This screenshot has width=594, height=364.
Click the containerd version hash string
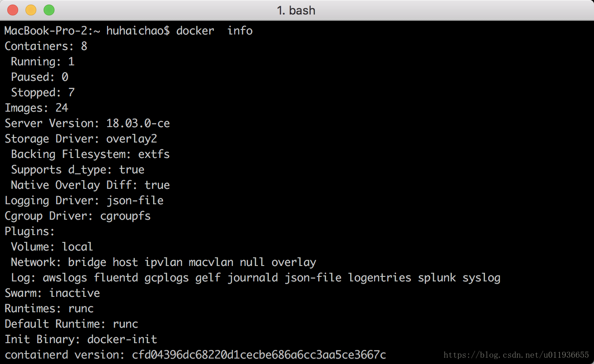click(x=259, y=355)
